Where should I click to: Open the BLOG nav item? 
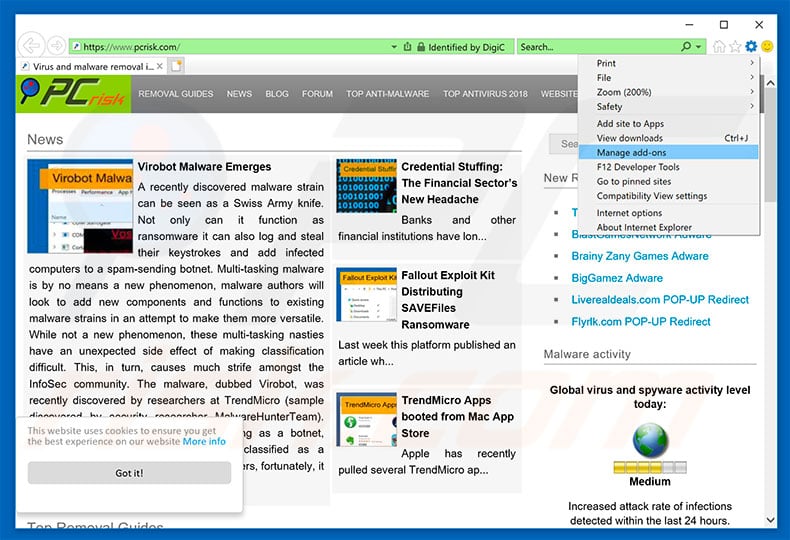click(x=277, y=94)
